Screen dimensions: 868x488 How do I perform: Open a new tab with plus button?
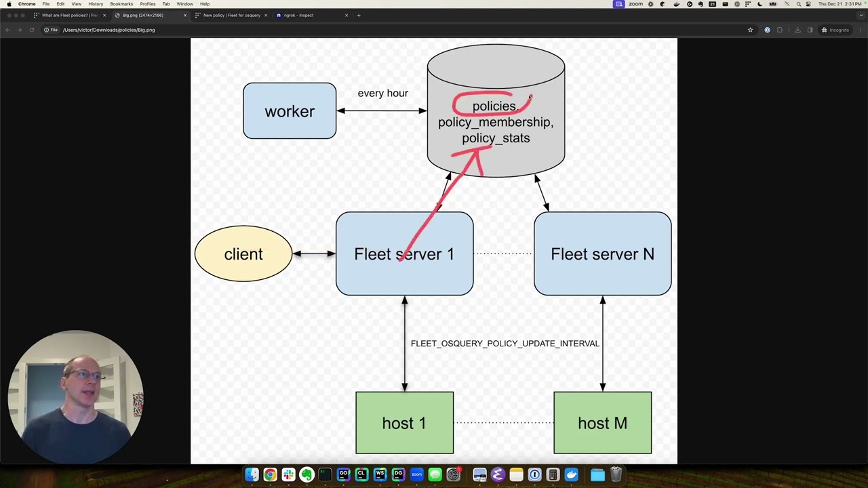pos(359,15)
